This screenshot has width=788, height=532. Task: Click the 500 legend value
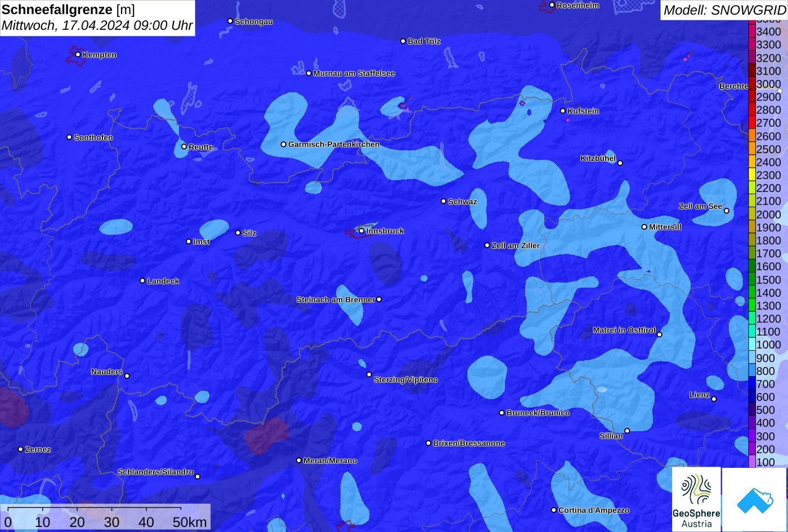765,410
